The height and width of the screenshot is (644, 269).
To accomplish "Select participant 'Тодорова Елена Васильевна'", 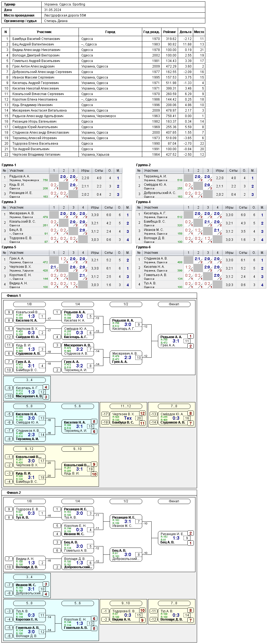I will click(x=35, y=144).
